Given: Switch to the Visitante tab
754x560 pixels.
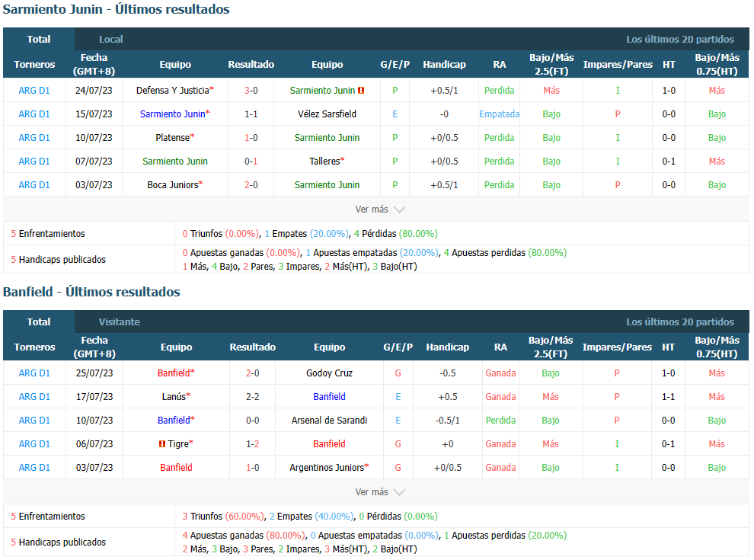Looking at the screenshot, I should coord(120,322).
